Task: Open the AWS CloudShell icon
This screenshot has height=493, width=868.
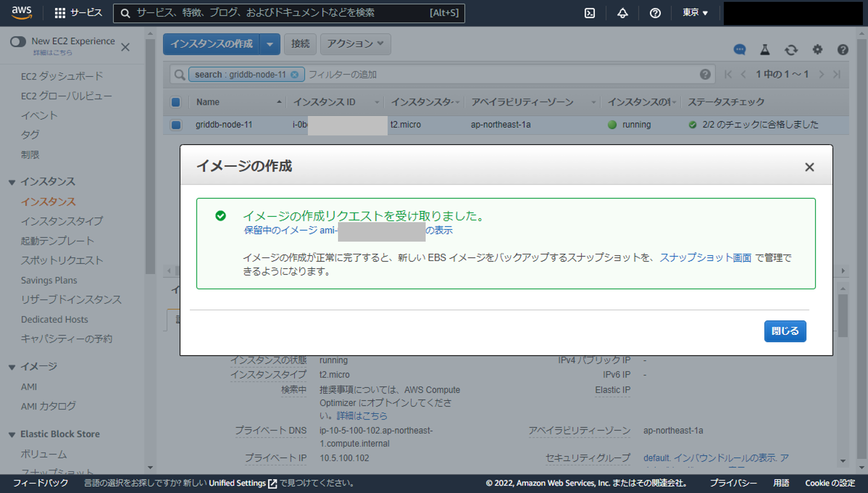Action: (x=589, y=13)
